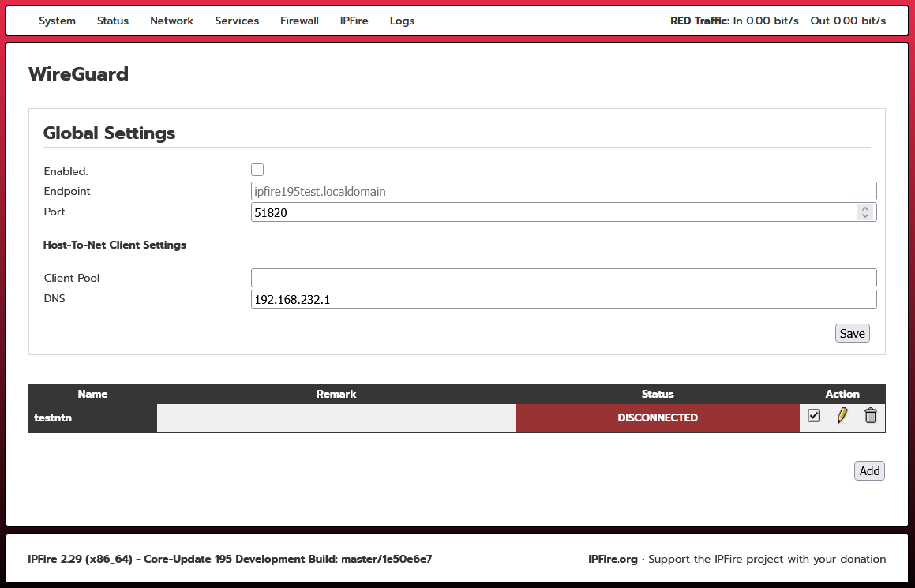Viewport: 915px width, 588px height.
Task: Open the donation support link
Action: 767,559
